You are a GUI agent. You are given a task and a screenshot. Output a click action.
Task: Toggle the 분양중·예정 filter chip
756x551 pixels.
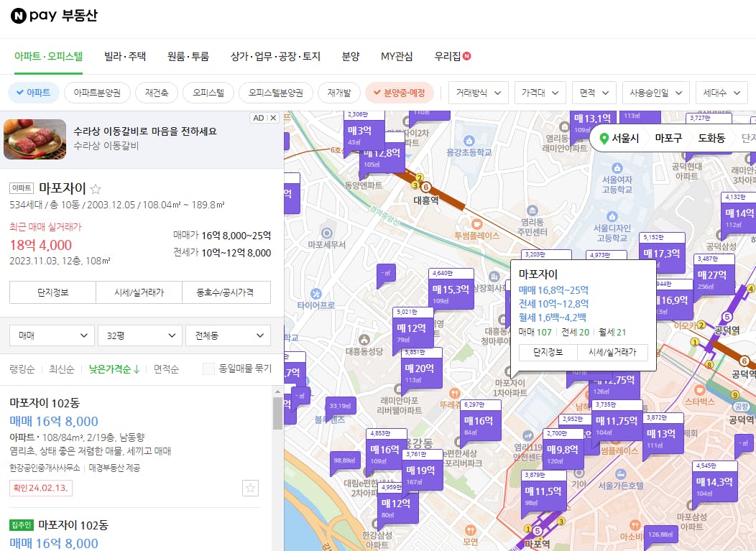pos(400,93)
